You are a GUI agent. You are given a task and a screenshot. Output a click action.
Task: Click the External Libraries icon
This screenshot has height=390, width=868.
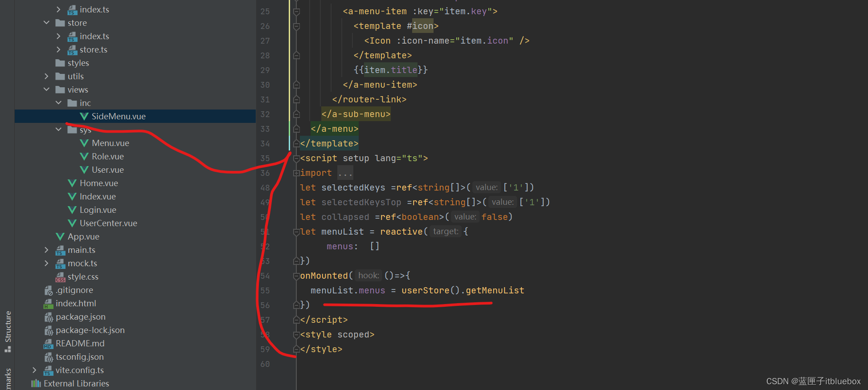[36, 383]
